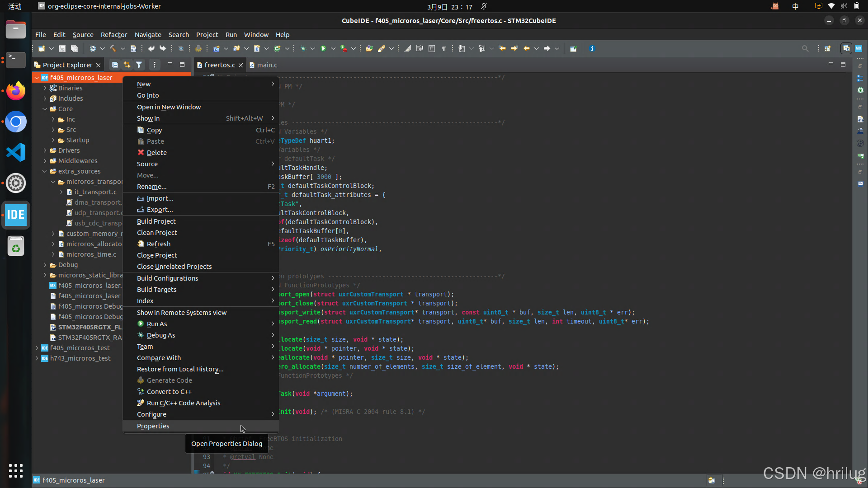Screen dimensions: 868x488
Task: Select Properties in the context menu
Action: pos(153,426)
